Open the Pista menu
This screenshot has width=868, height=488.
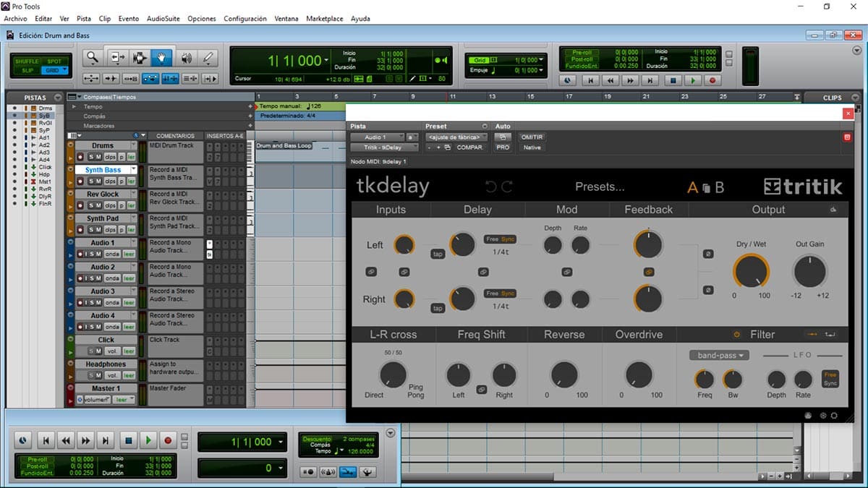[x=84, y=19]
